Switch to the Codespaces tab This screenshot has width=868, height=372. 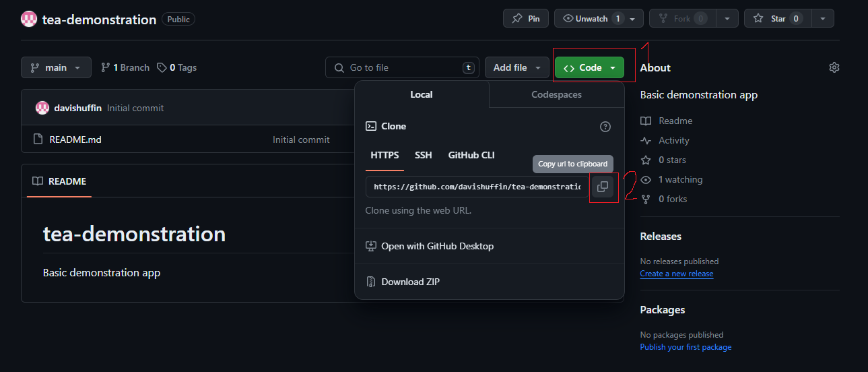tap(556, 94)
